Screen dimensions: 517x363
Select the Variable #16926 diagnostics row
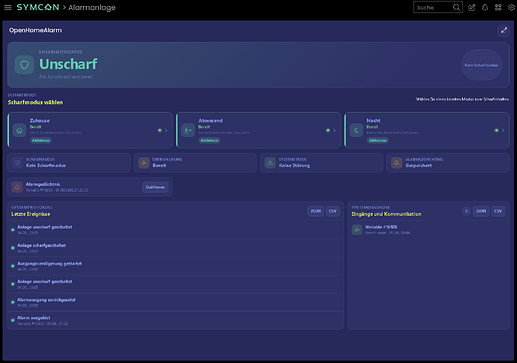(x=428, y=230)
